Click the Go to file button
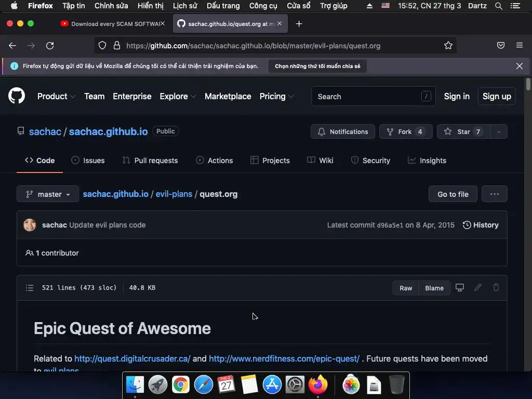Screen dimensions: 532x399 tap(453, 194)
